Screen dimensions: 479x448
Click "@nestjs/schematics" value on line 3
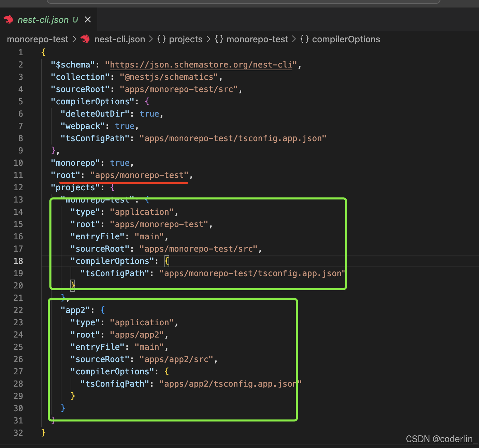[x=169, y=77]
